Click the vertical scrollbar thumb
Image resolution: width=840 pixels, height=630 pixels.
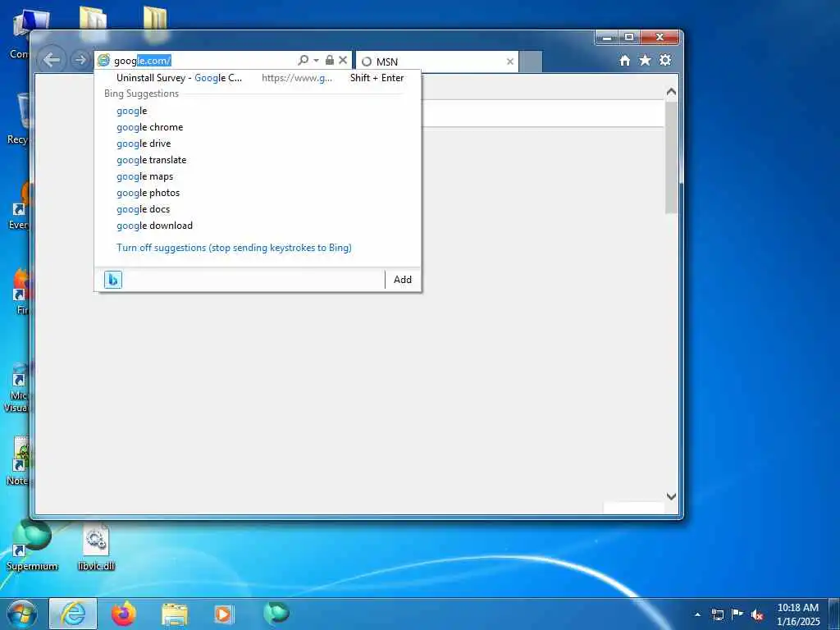click(671, 157)
